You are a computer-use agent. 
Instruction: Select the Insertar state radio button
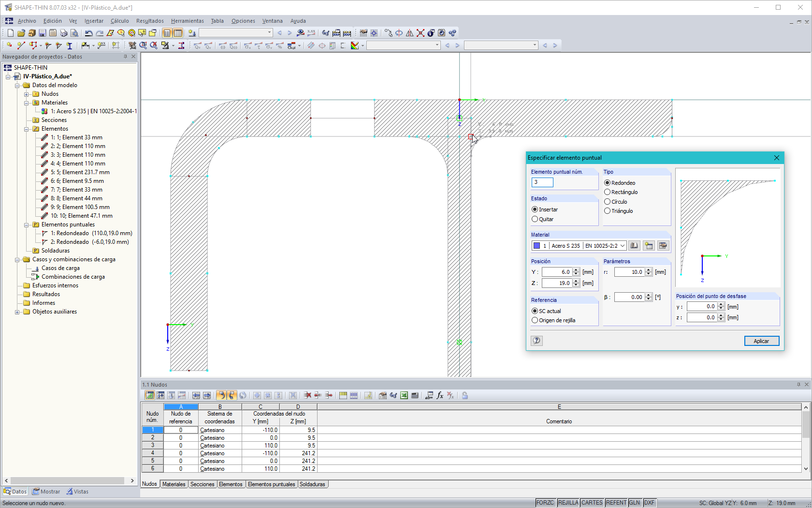pos(535,209)
